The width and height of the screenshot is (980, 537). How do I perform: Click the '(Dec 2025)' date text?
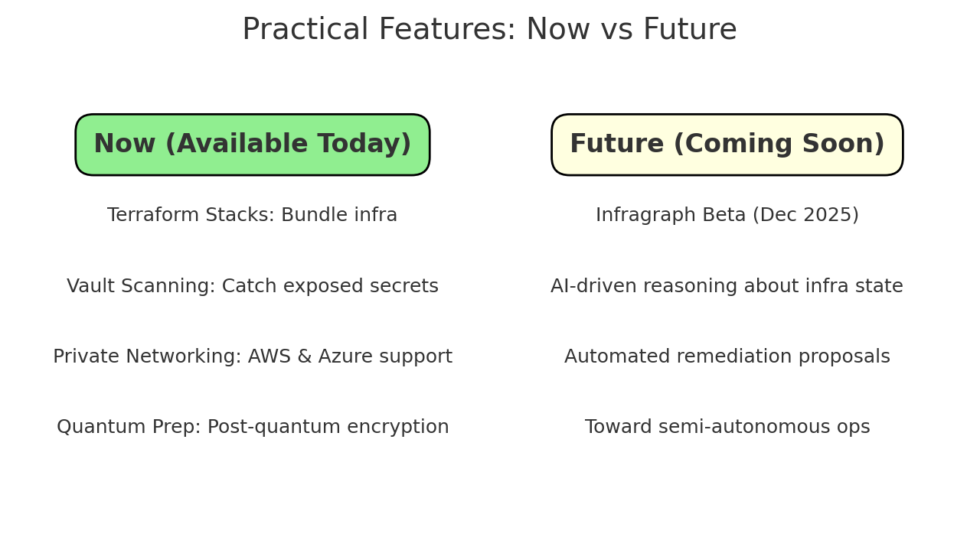tap(804, 216)
